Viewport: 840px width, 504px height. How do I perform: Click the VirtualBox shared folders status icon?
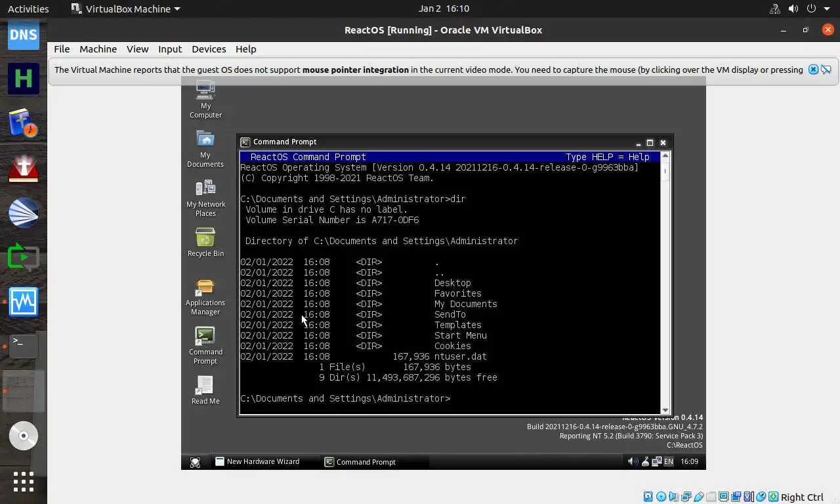click(x=711, y=497)
